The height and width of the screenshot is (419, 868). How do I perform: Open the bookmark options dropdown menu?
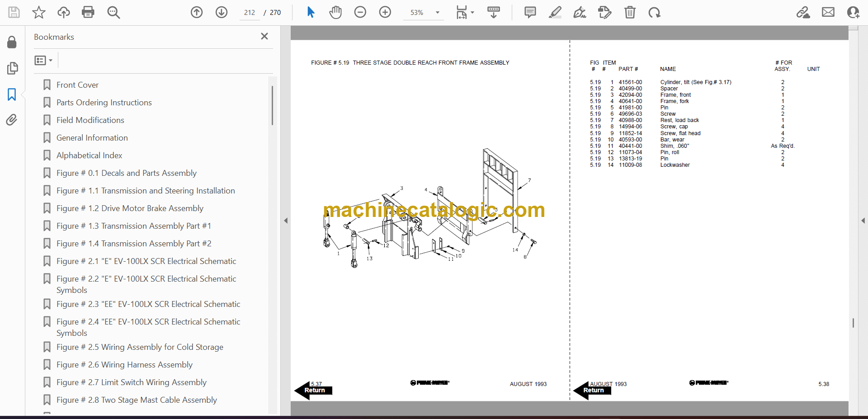(44, 60)
